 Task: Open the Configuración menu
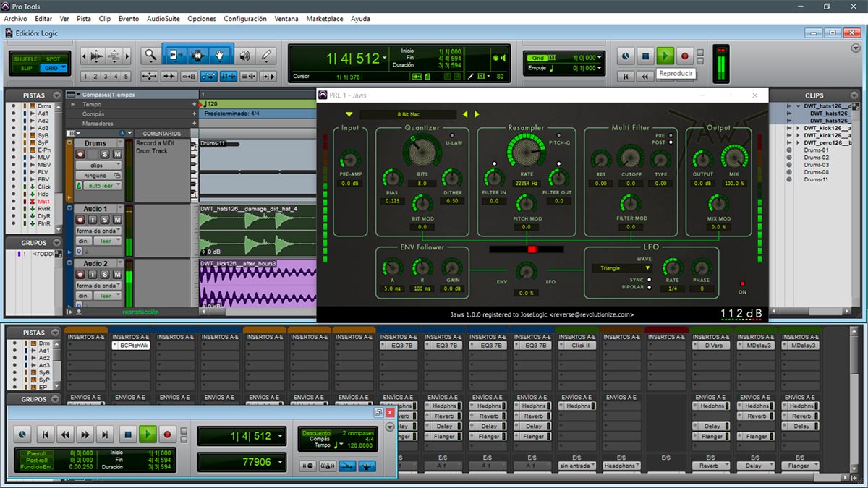[x=245, y=18]
